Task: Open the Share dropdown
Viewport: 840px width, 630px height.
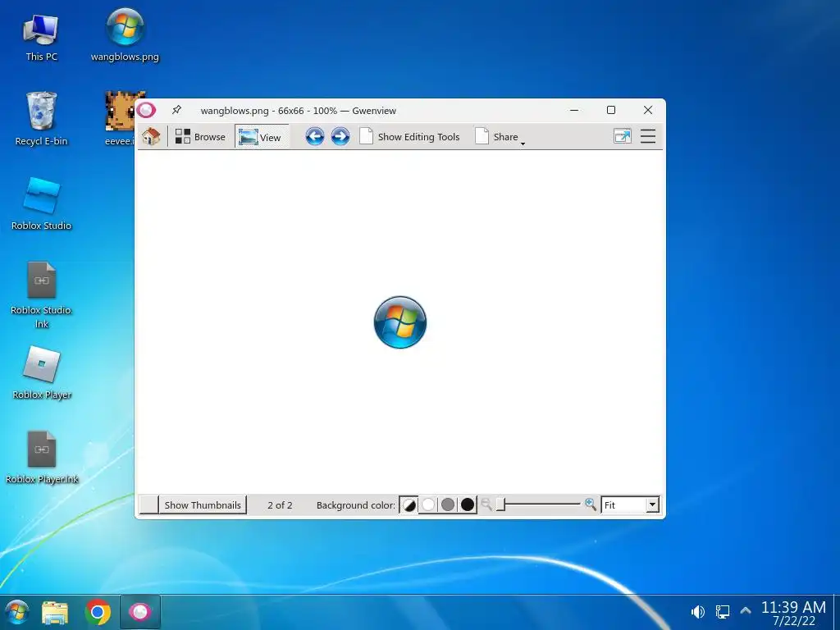Action: [500, 137]
